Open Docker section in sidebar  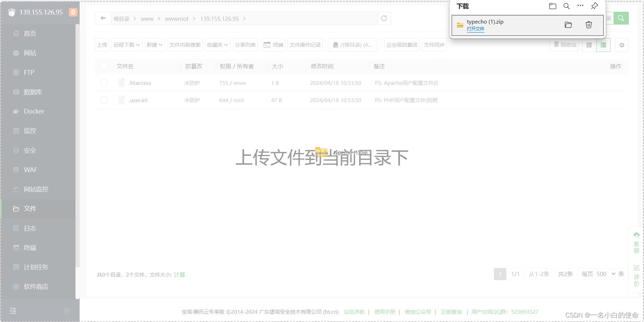coord(34,111)
